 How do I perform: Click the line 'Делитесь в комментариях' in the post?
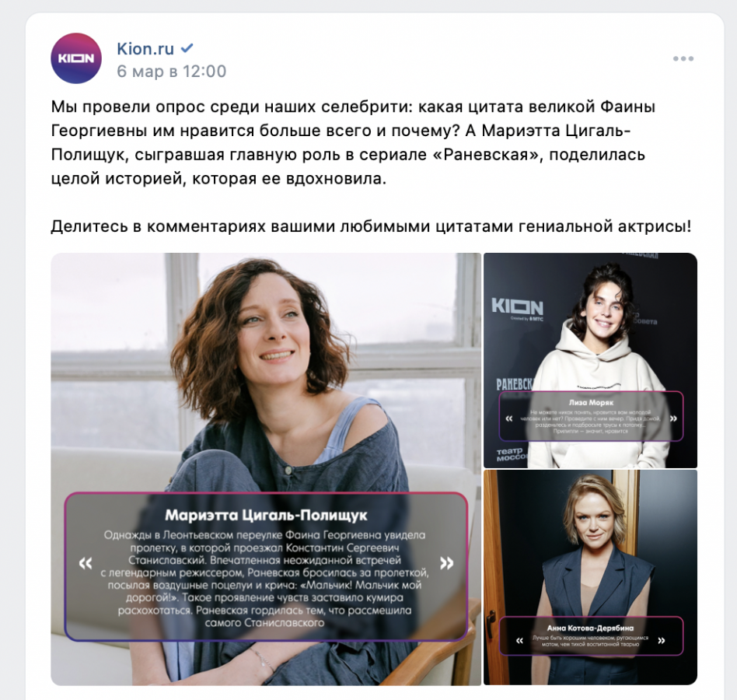point(371,226)
